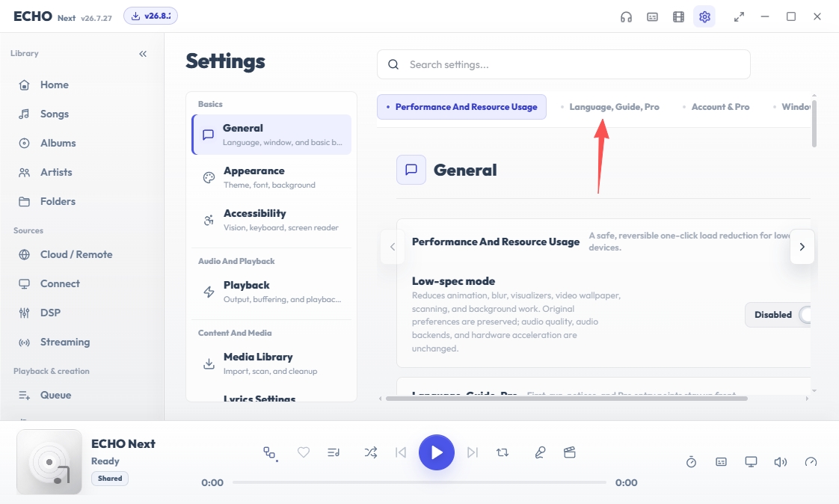Click the title-bar lyrics panel icon

coord(652,17)
